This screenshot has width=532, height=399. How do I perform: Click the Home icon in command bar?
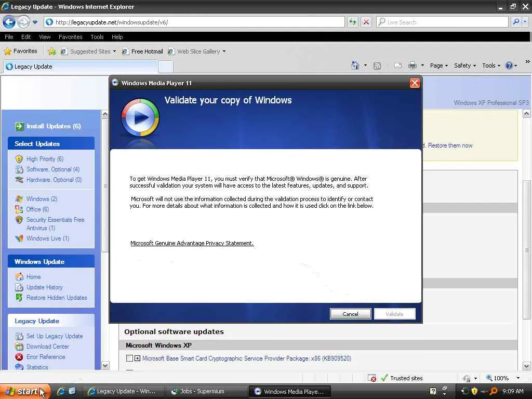pyautogui.click(x=355, y=65)
